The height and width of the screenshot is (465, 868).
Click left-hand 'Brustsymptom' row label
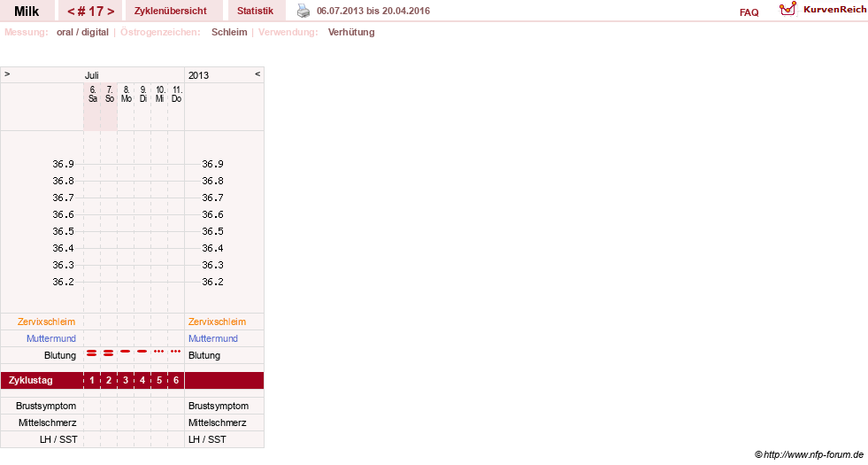[46, 407]
